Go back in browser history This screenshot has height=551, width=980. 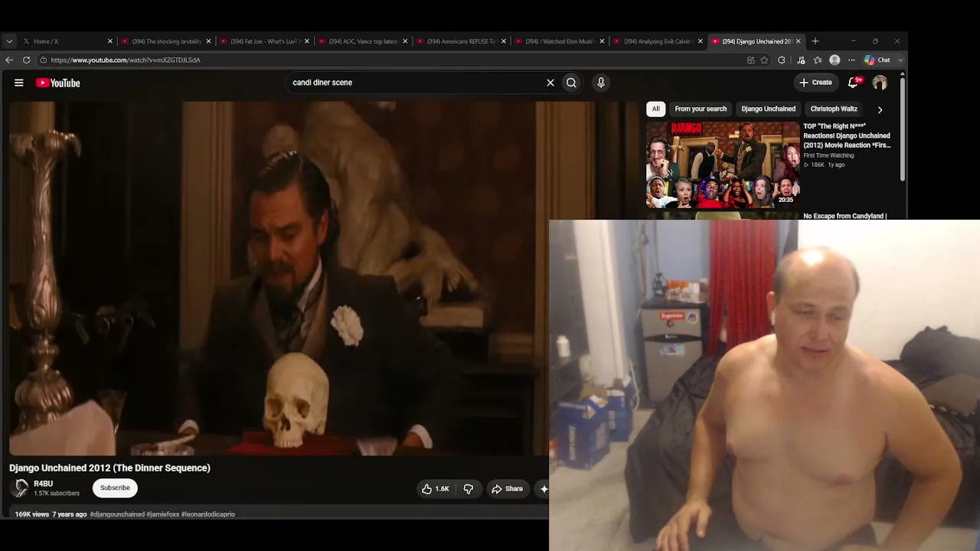(9, 60)
